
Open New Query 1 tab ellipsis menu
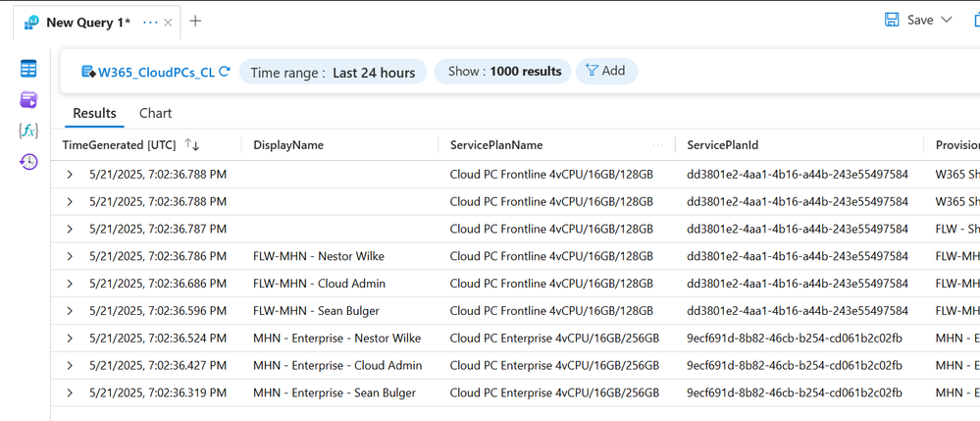tap(150, 22)
